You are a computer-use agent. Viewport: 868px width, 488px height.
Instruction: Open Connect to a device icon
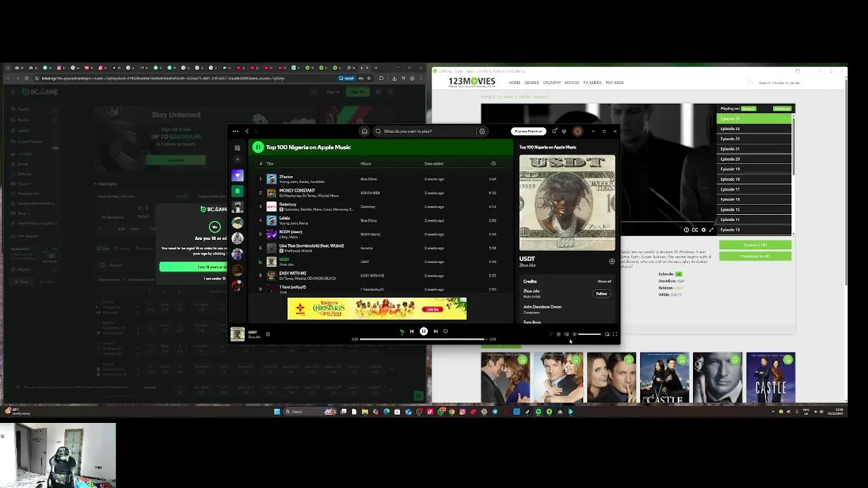tap(566, 334)
